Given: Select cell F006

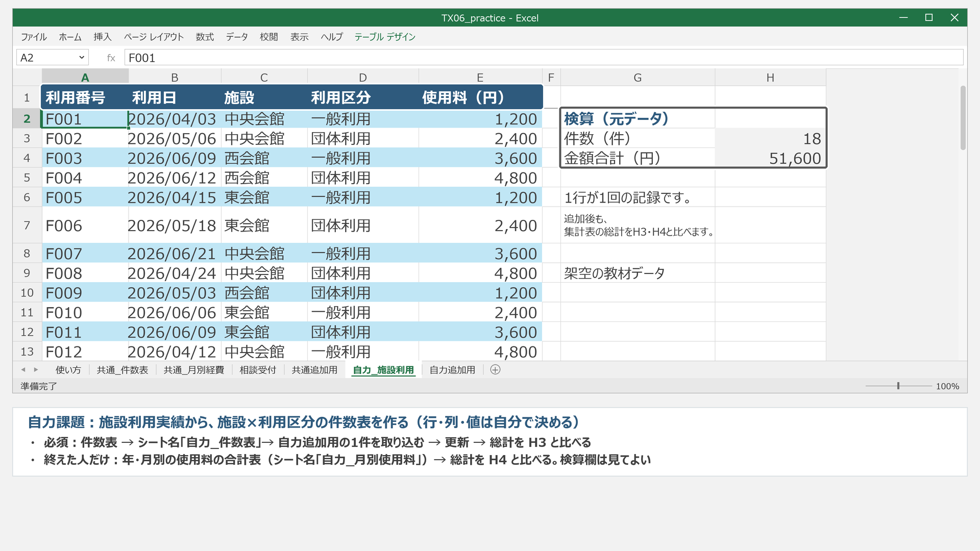Looking at the screenshot, I should coord(85,225).
